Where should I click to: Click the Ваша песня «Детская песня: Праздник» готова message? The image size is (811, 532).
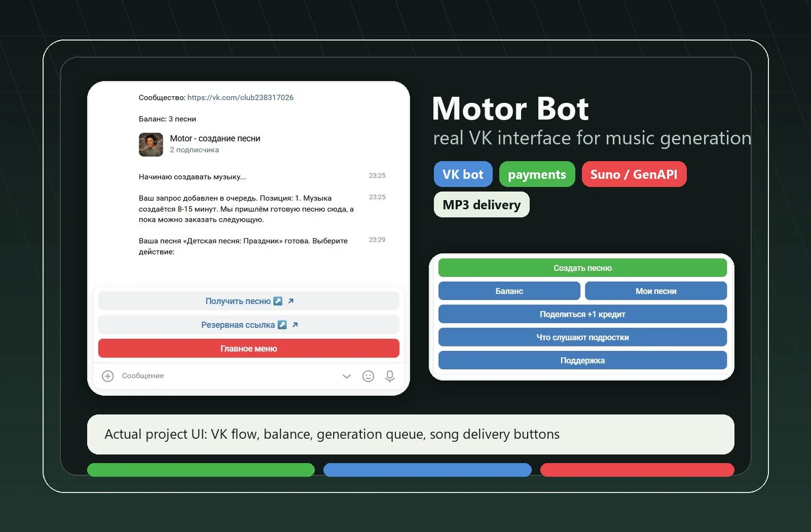click(243, 246)
